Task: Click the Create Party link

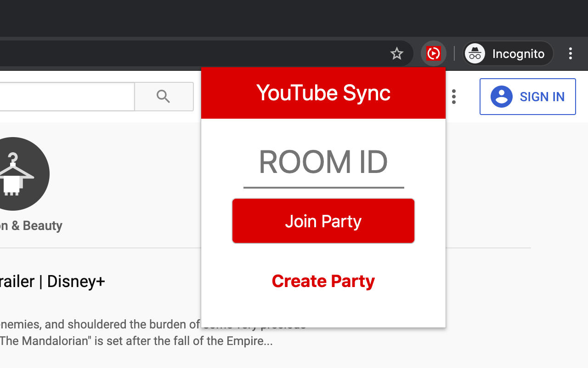Action: (x=323, y=281)
